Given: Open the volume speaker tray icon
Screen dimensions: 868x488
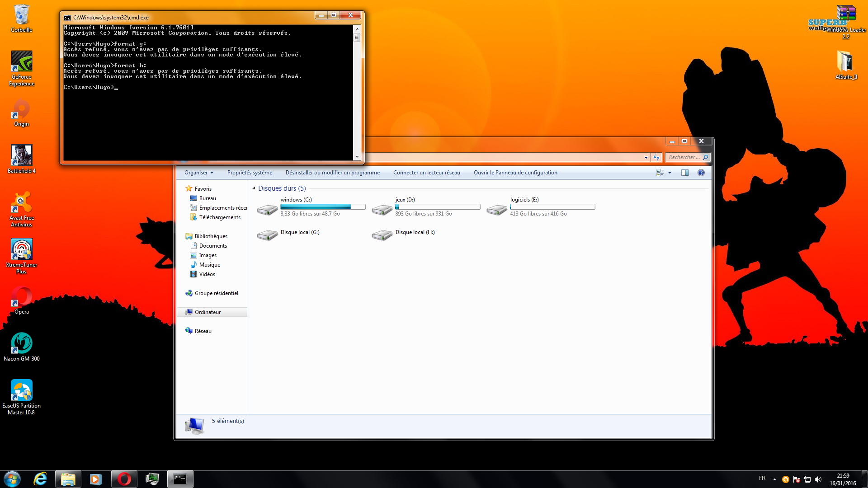Looking at the screenshot, I should [x=818, y=479].
